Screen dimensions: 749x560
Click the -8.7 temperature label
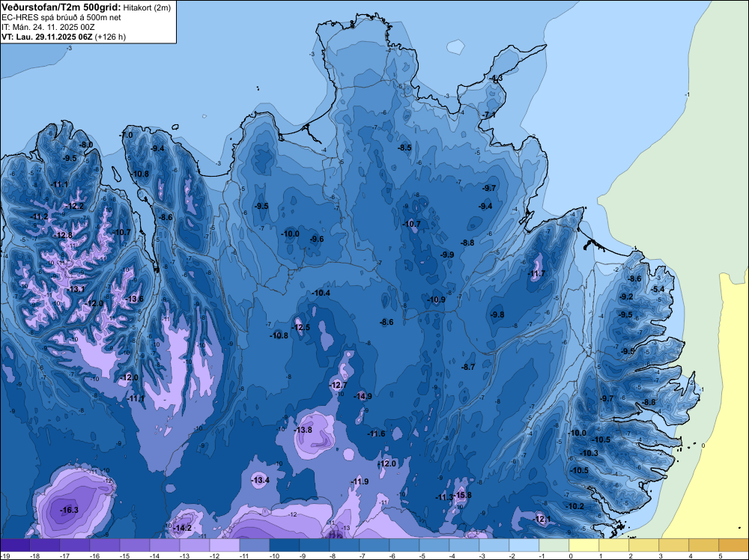[468, 367]
